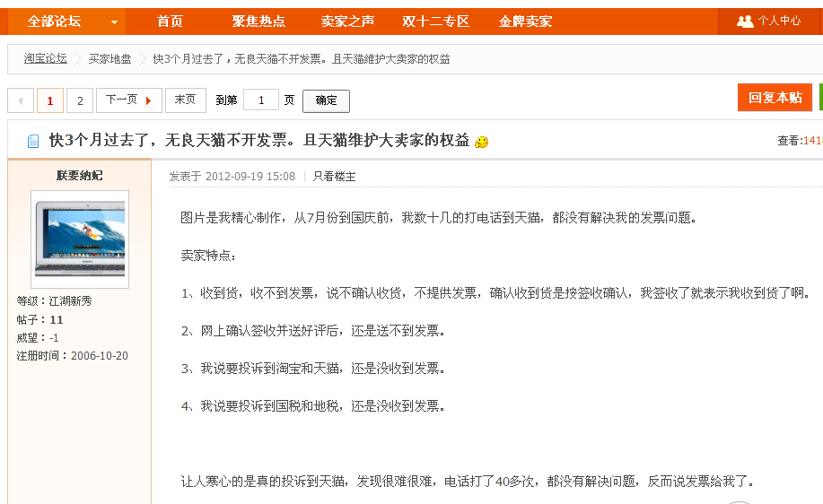The height and width of the screenshot is (504, 823).
Task: Go to page 2 in pagination
Action: [x=80, y=100]
